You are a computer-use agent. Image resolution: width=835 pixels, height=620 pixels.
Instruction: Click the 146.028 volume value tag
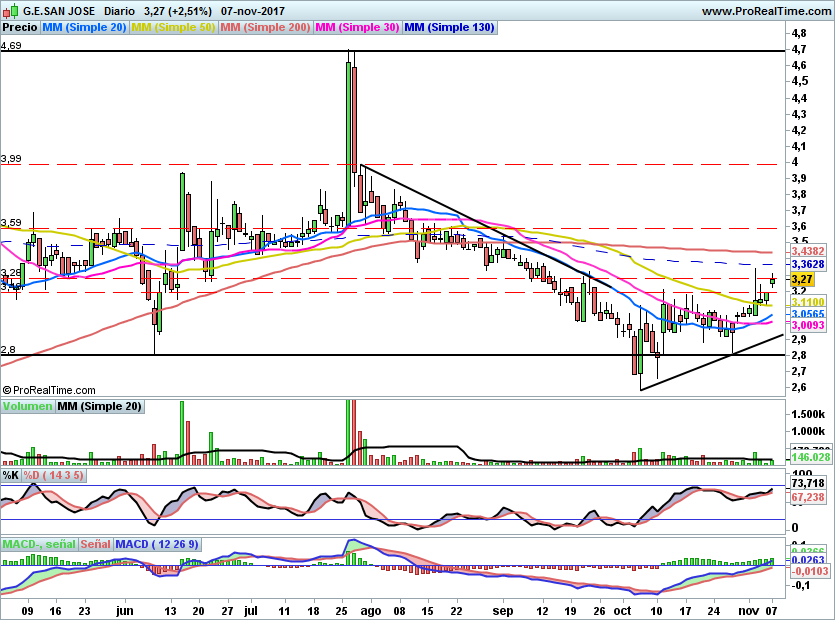click(807, 457)
